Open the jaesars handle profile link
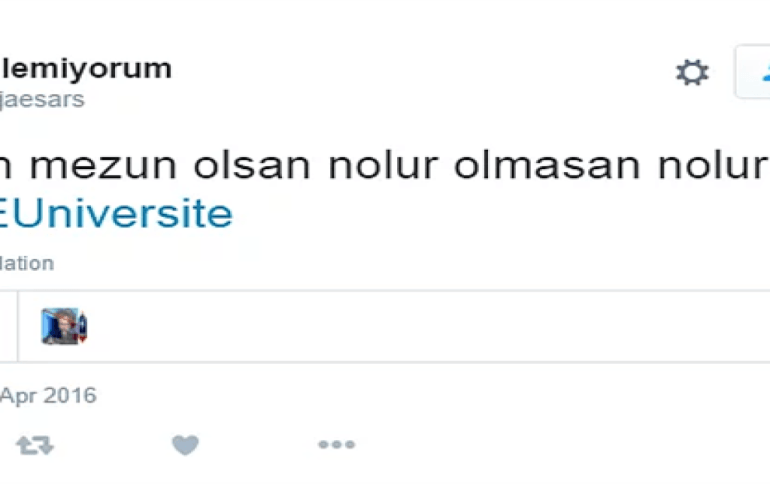 tap(42, 100)
